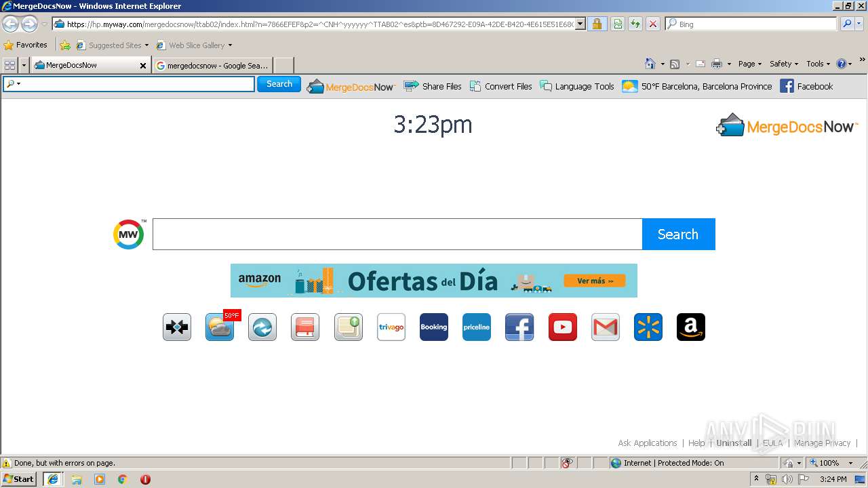Screen dimensions: 868x488
Task: Expand the Bing search provider dropdown arrow
Action: point(859,24)
